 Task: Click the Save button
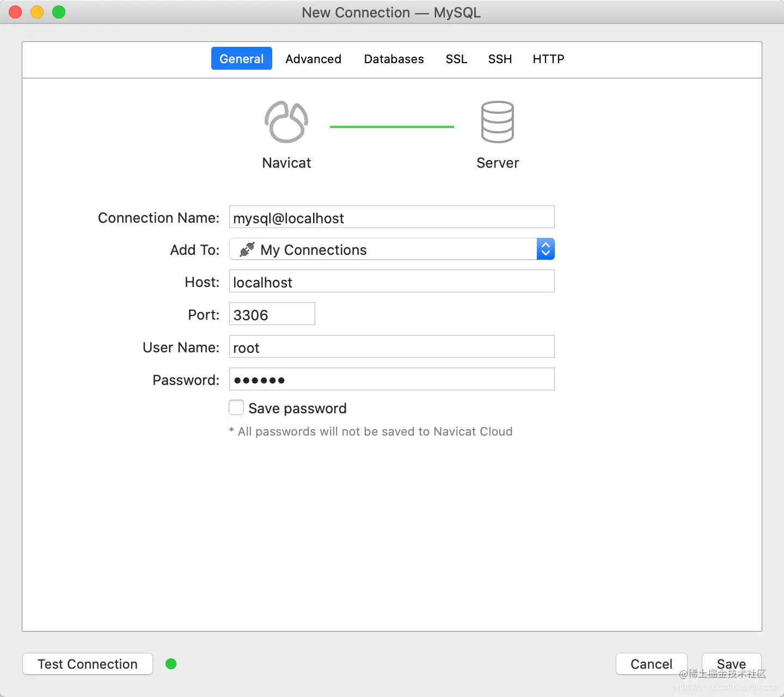pyautogui.click(x=732, y=664)
